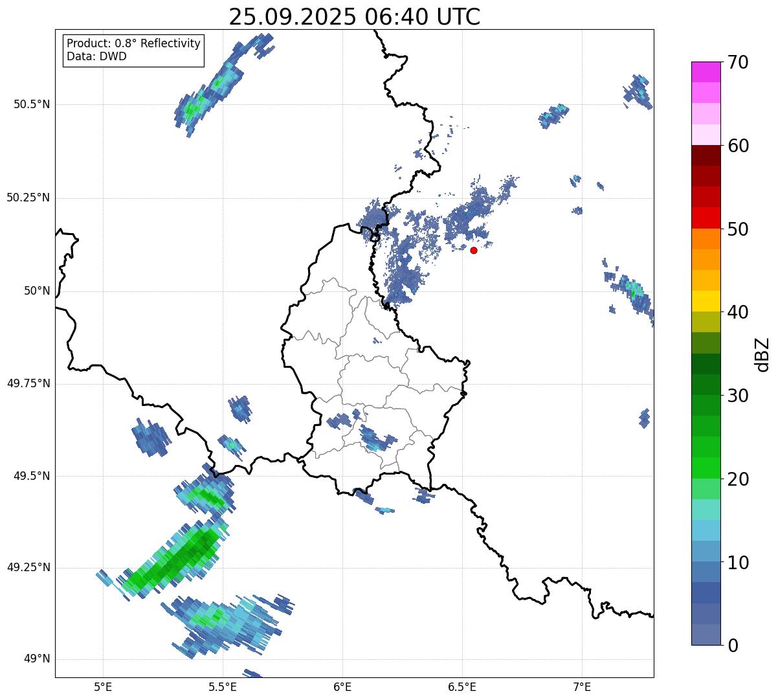Pick the bright red colorbar swatch above 50

[x=706, y=218]
